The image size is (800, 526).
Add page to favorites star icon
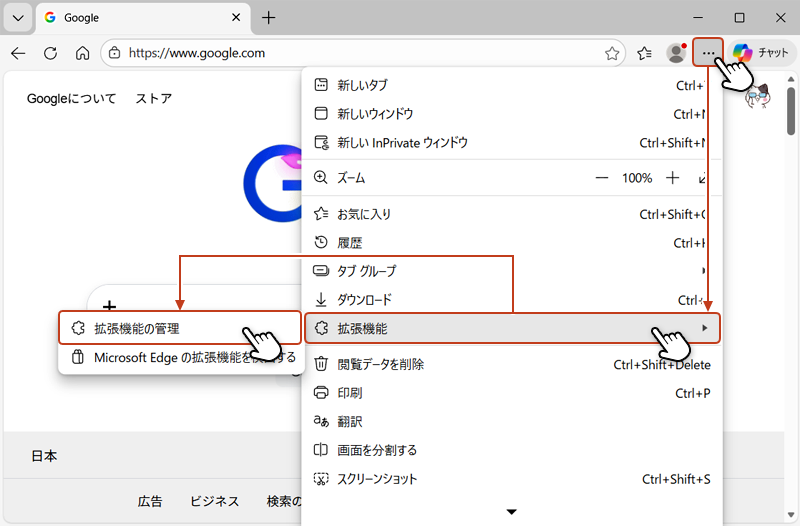[x=612, y=53]
